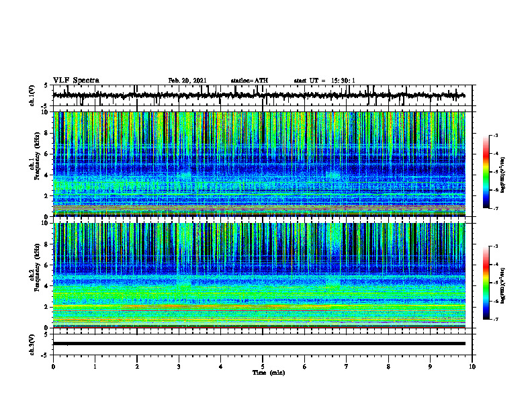Screen dimensions: 532x411
Task: Click the "ch.1(V)" waveform axis label
Action: pyautogui.click(x=32, y=95)
